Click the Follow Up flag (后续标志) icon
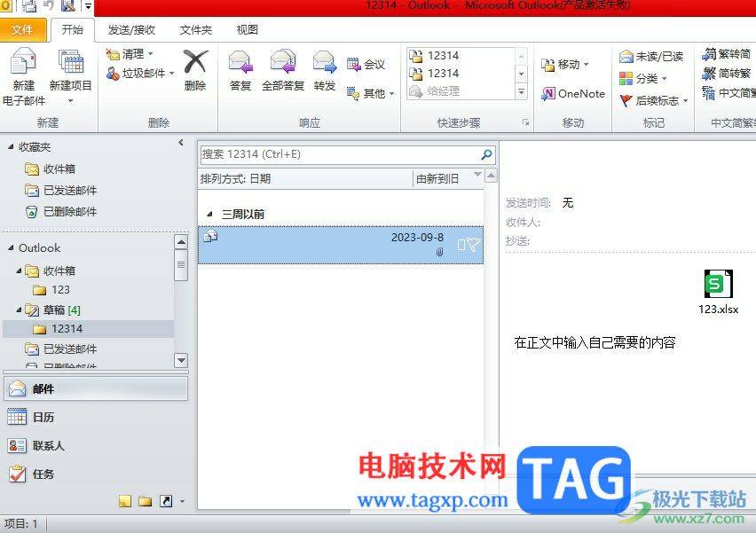756x533 pixels. [x=626, y=101]
